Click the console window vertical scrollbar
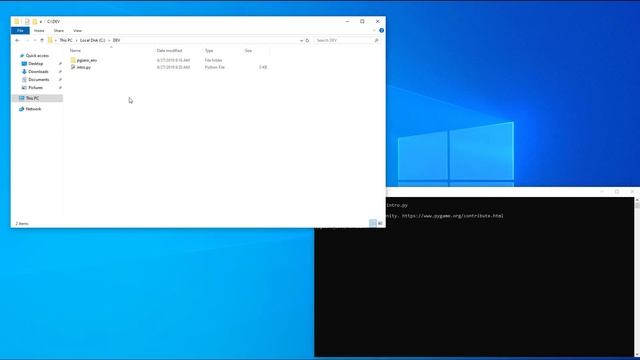The width and height of the screenshot is (640, 360). click(x=637, y=277)
